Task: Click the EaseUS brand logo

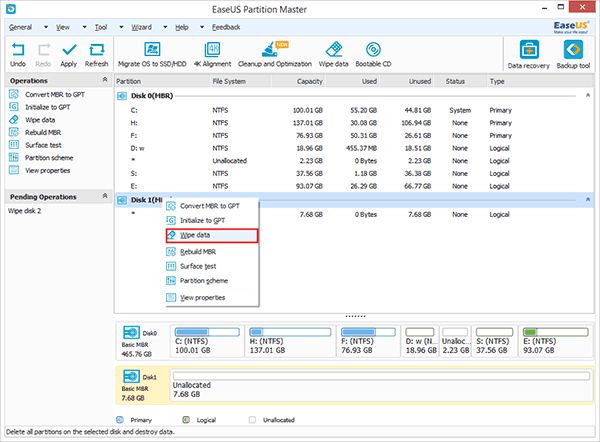Action: 571,27
